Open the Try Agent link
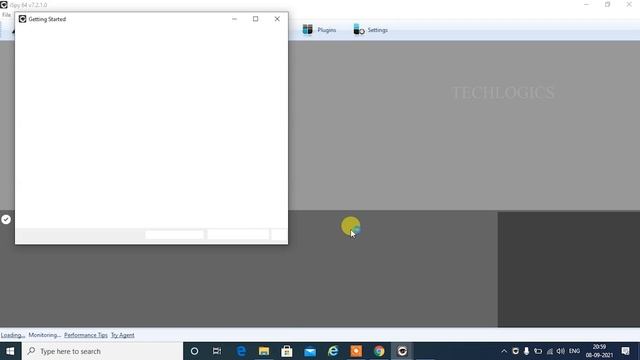 tap(122, 335)
